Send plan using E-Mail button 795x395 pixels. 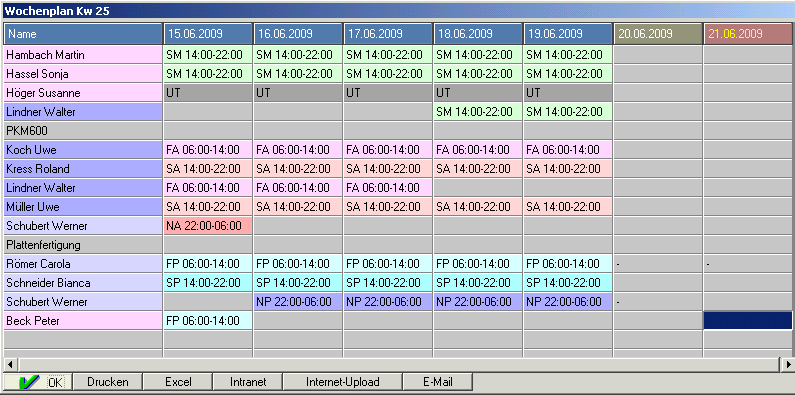click(438, 382)
